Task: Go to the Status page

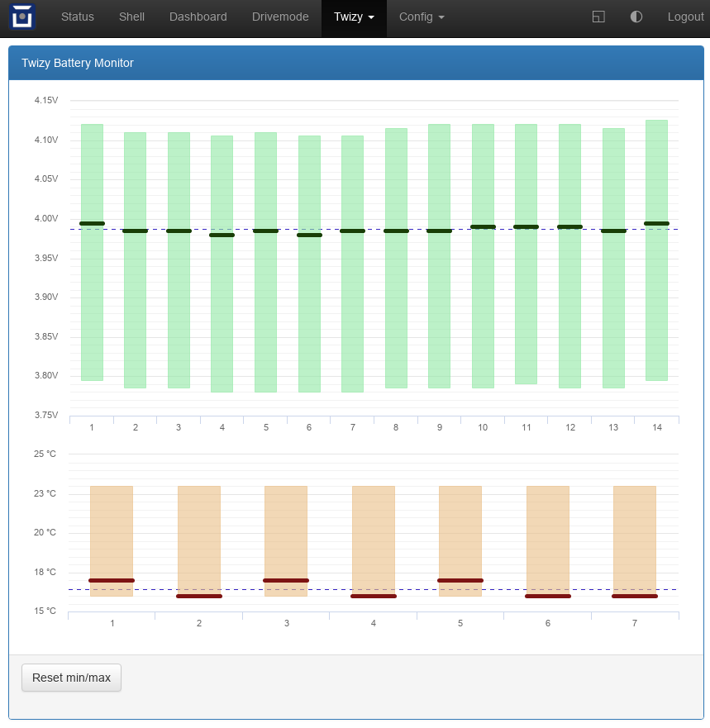Action: coord(78,17)
